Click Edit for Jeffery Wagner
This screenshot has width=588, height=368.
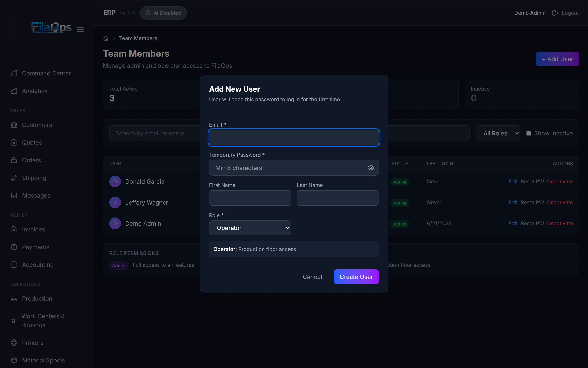pyautogui.click(x=513, y=203)
